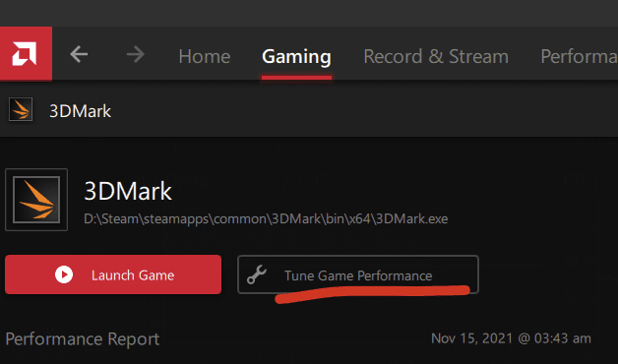
Task: Select the Gaming tab
Action: [x=296, y=56]
